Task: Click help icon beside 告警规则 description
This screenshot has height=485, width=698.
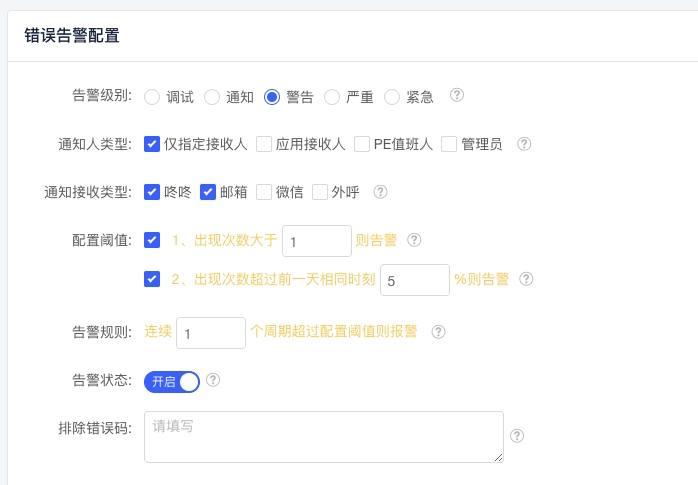Action: click(438, 332)
